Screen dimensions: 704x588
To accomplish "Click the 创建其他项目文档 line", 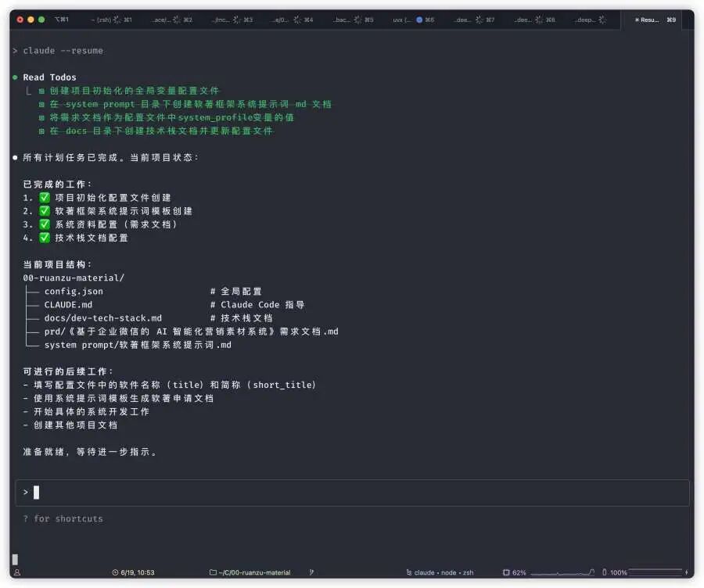I will pos(70,425).
